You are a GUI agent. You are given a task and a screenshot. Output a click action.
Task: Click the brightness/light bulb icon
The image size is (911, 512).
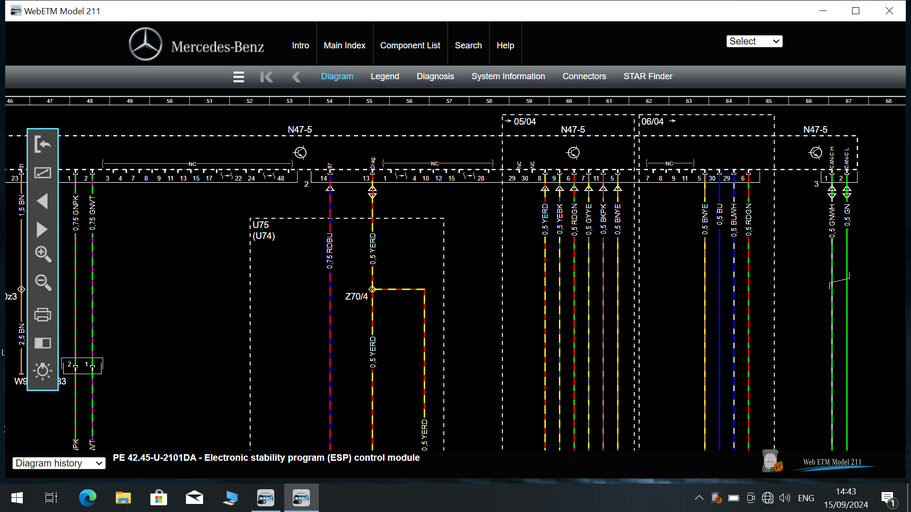42,371
